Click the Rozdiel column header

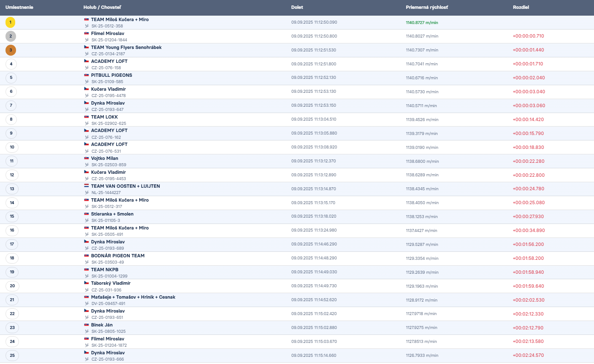click(521, 7)
